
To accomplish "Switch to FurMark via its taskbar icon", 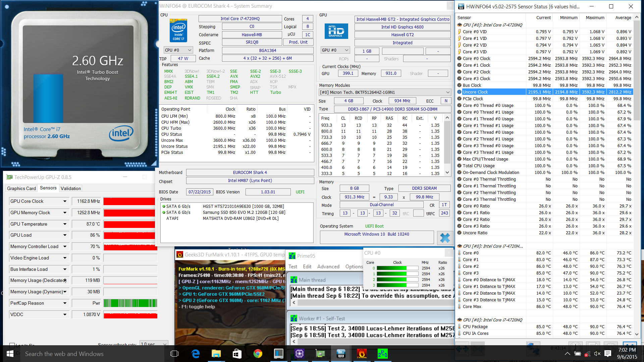I will (x=362, y=354).
